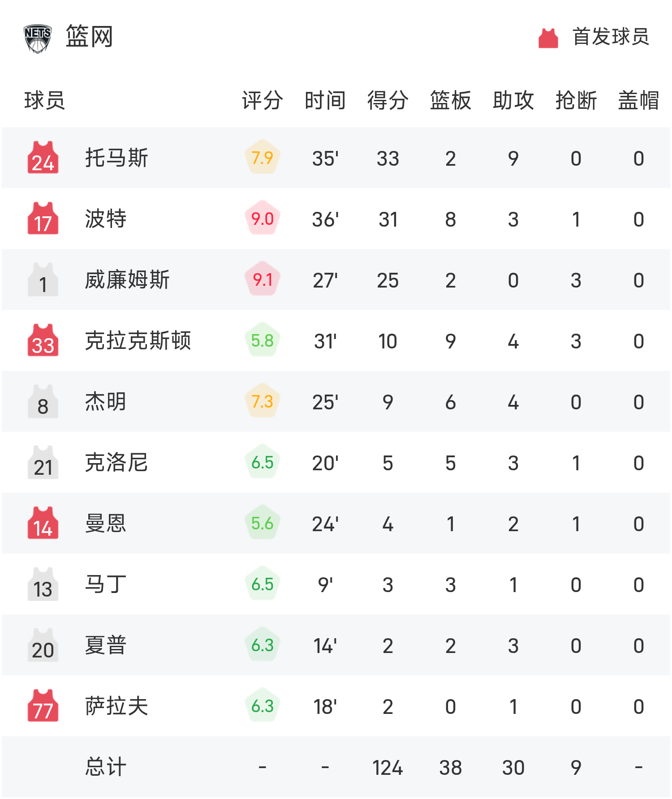Click the 助攻 column header
Viewport: 672px width, 799px height.
pyautogui.click(x=513, y=100)
